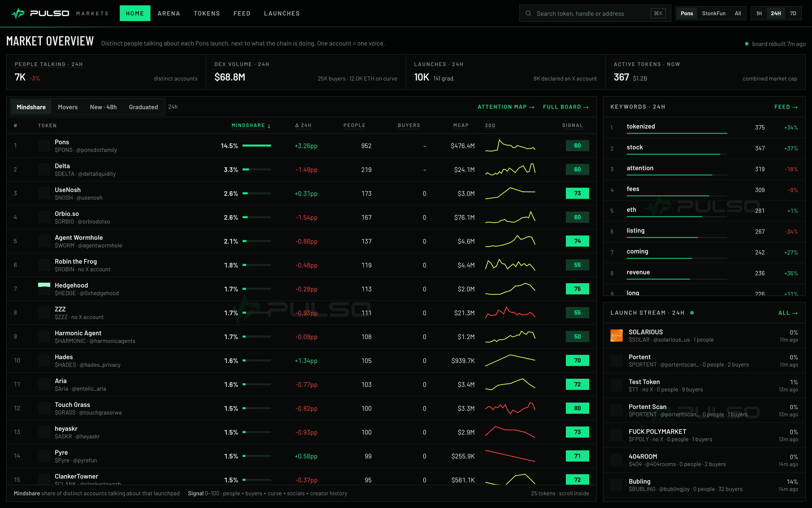The width and height of the screenshot is (812, 508).
Task: Sort table by Signal column
Action: (573, 126)
